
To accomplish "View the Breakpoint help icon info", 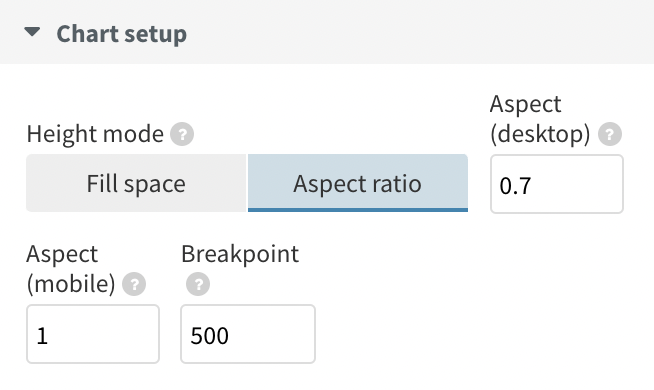I will point(198,284).
